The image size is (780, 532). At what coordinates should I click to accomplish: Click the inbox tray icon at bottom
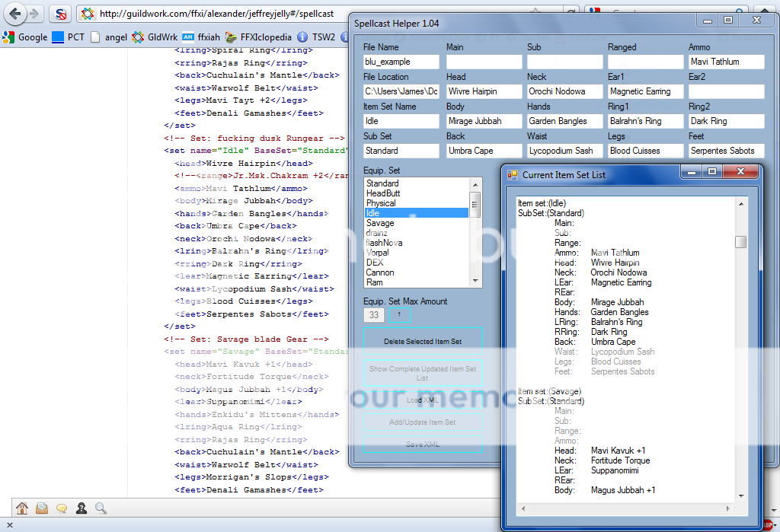tap(42, 508)
